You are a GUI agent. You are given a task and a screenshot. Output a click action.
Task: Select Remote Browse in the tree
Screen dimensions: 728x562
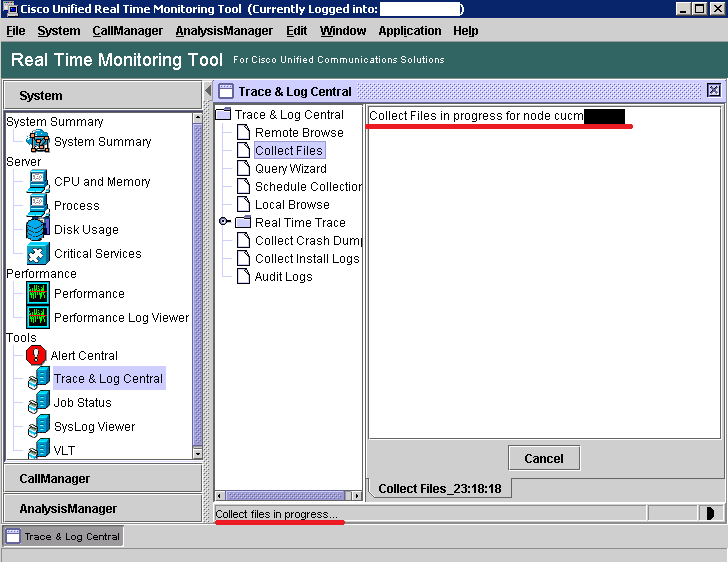(x=299, y=132)
